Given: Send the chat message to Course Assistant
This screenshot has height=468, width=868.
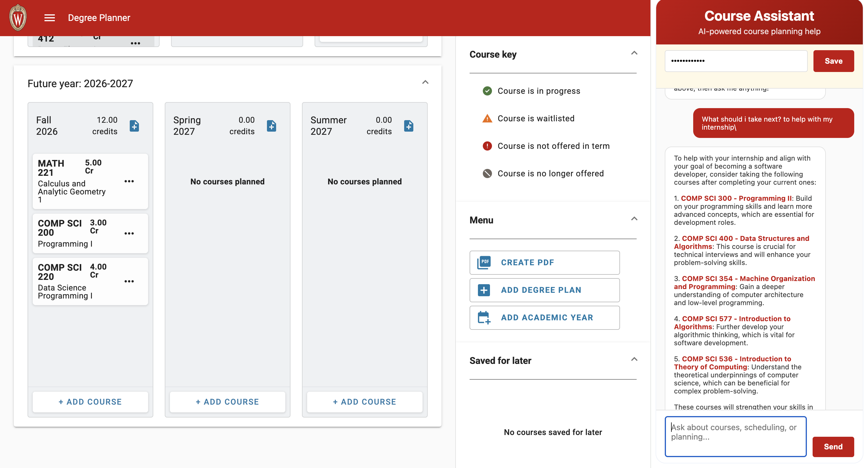Looking at the screenshot, I should pyautogui.click(x=833, y=446).
